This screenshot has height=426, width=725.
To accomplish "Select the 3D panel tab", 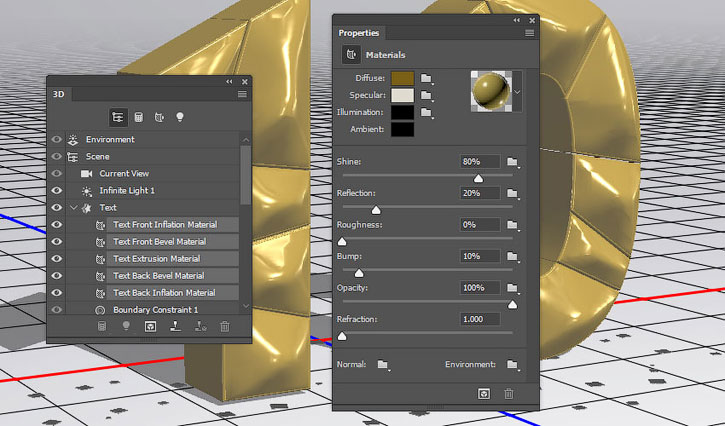I will click(59, 94).
